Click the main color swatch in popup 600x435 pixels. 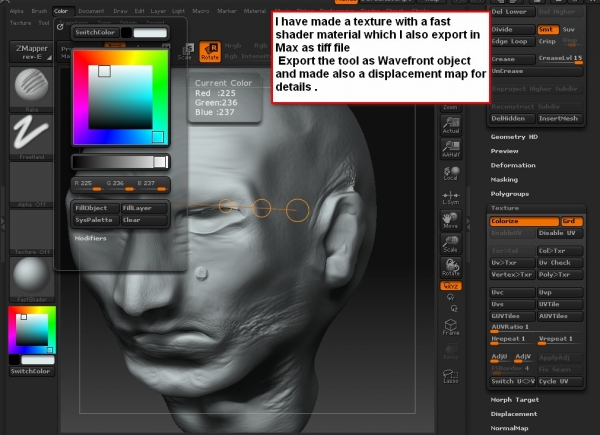coord(150,33)
